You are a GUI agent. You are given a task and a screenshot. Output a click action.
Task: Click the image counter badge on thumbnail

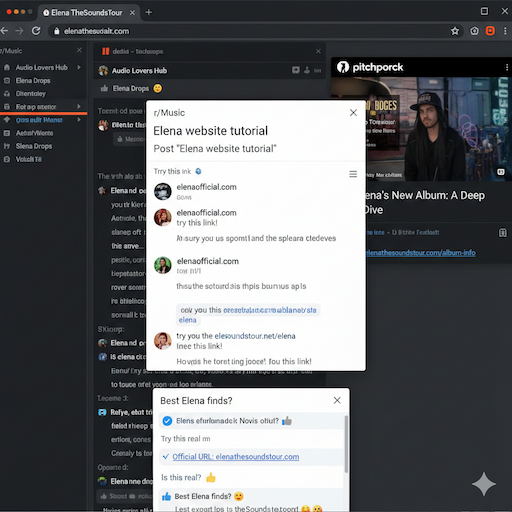(501, 172)
